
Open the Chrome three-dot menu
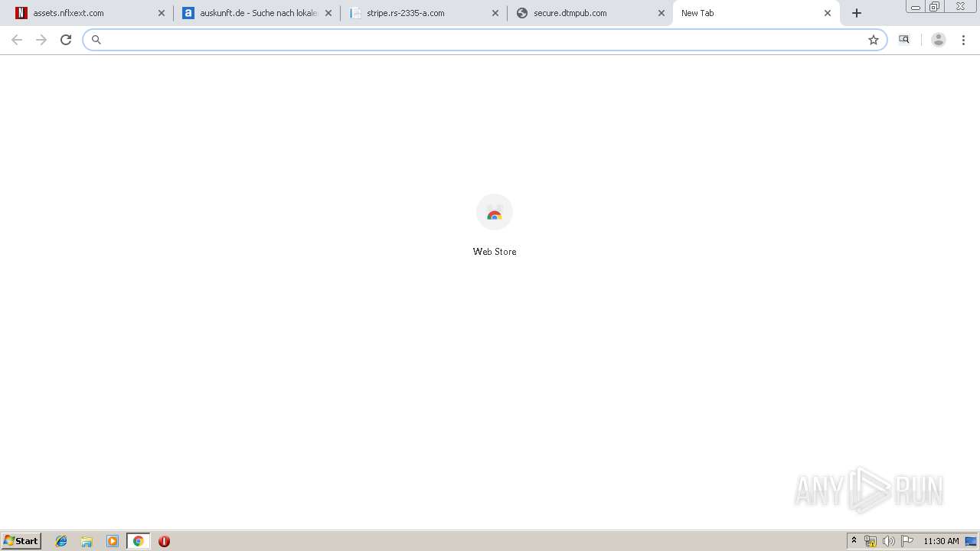(x=963, y=40)
